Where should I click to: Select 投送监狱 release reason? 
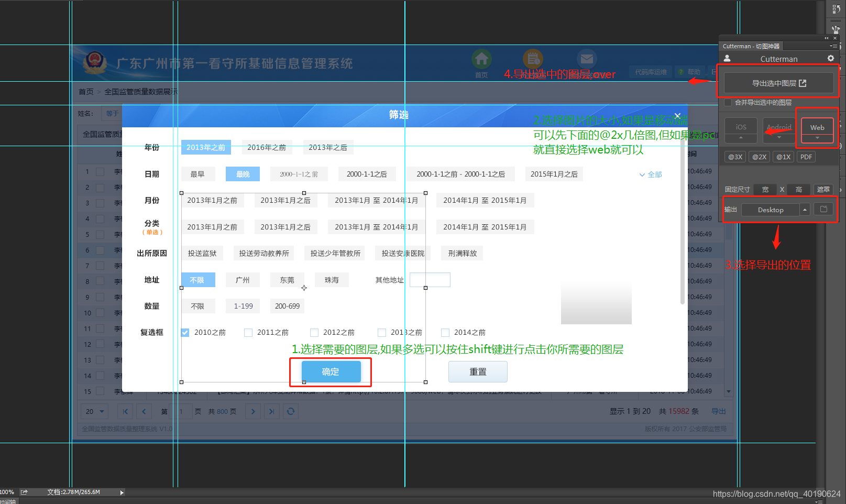point(202,253)
